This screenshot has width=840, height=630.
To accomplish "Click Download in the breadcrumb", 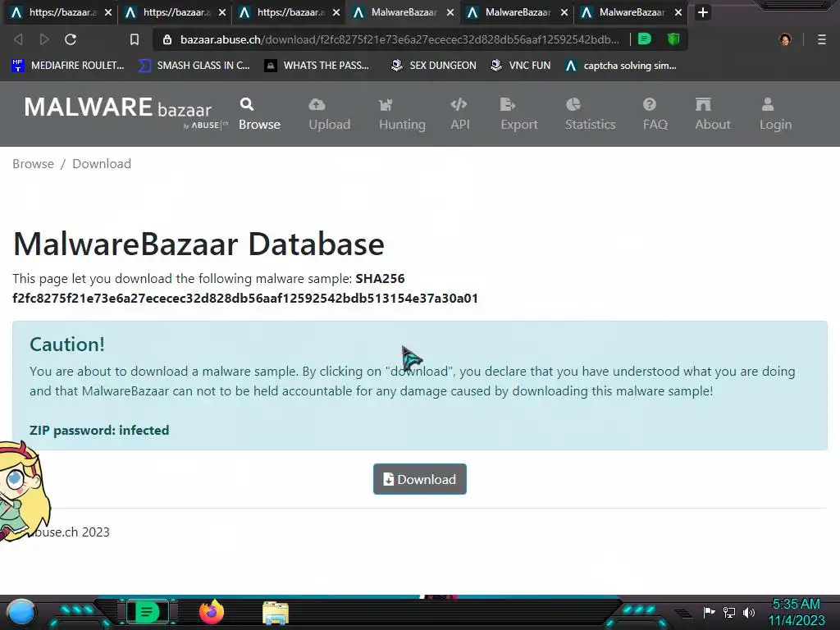I will [102, 164].
